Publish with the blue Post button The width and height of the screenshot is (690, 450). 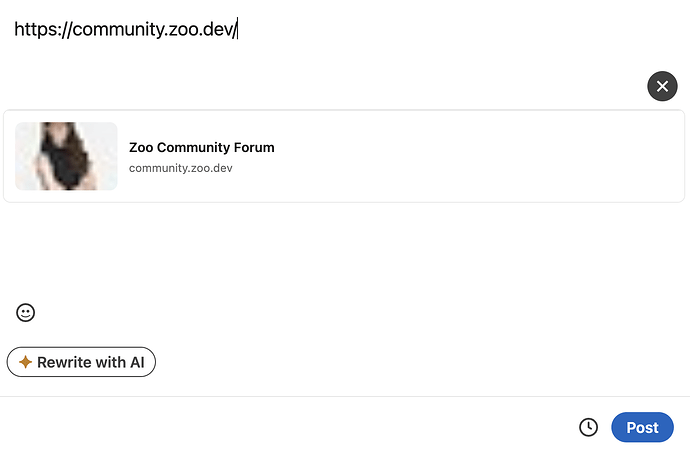pos(642,427)
